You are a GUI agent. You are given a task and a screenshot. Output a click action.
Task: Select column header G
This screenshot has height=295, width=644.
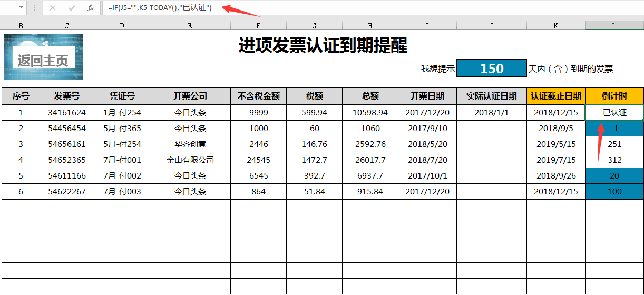[315, 25]
